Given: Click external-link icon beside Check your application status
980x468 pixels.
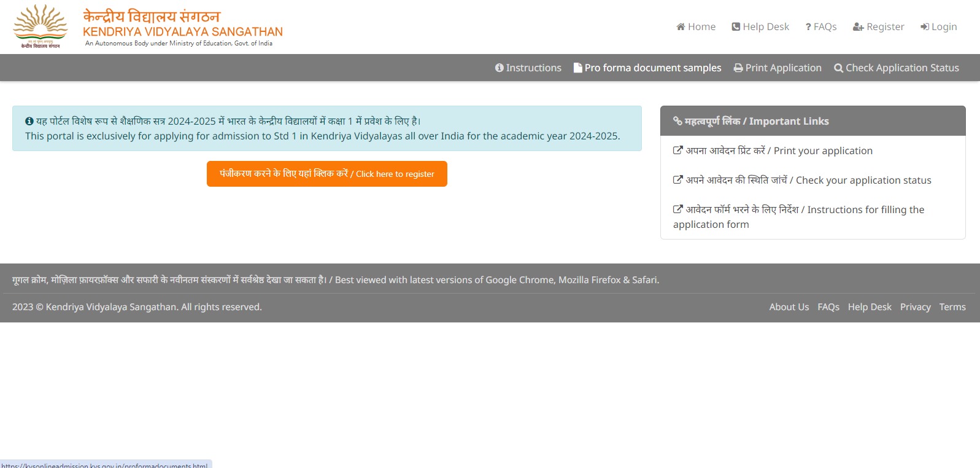Looking at the screenshot, I should (x=678, y=180).
